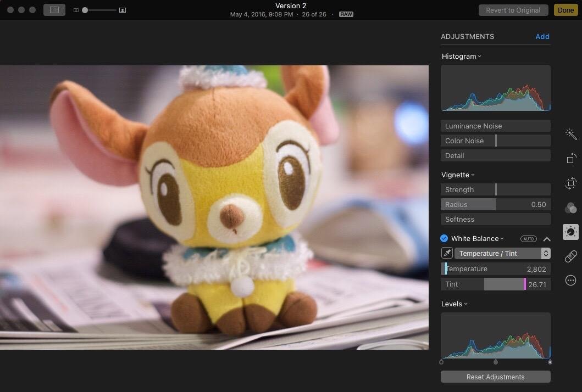Click the zoom slider knob in toolbar
Image resolution: width=582 pixels, height=392 pixels.
[x=85, y=10]
